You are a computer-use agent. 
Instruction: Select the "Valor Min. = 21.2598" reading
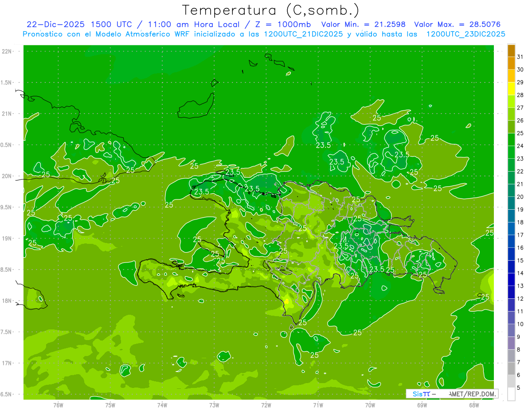coord(363,24)
